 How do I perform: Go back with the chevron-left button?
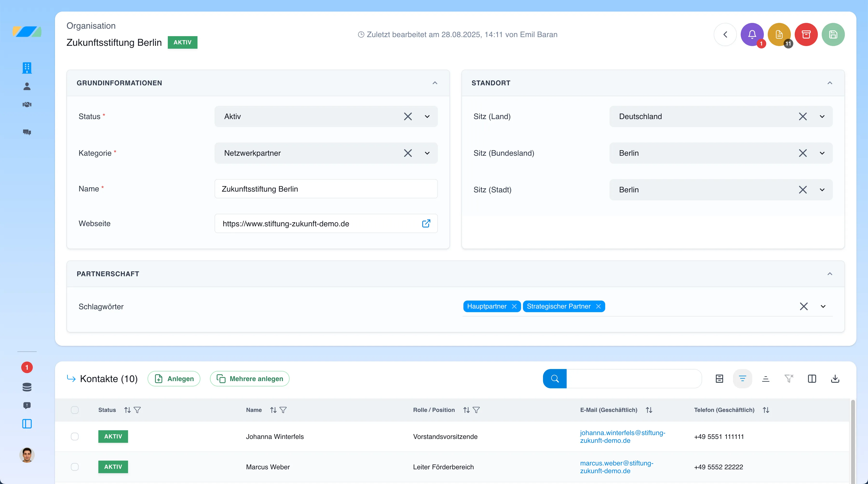[x=725, y=34]
